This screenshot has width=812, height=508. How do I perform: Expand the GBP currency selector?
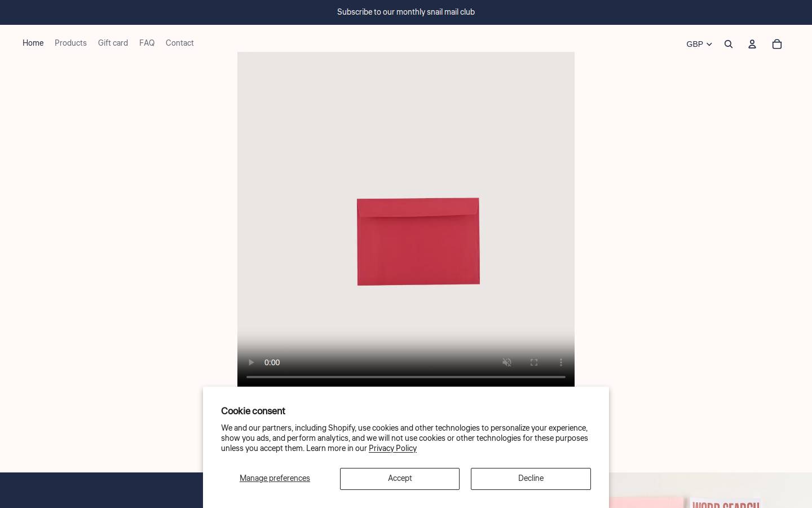(x=699, y=44)
